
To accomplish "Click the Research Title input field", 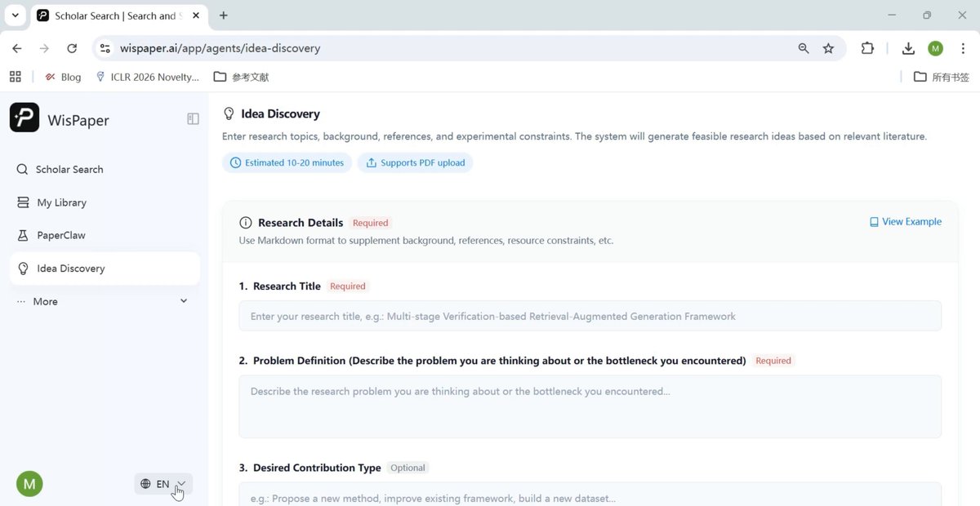I will pyautogui.click(x=590, y=316).
